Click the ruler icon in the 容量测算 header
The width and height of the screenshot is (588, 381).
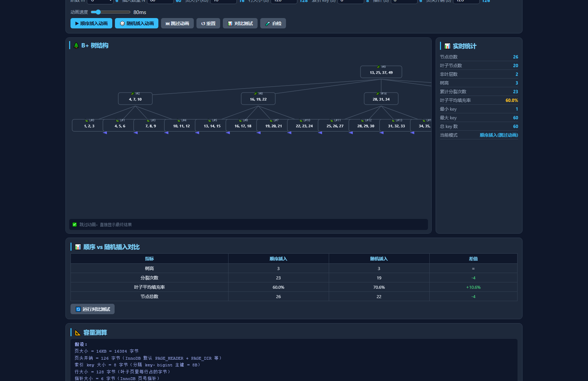coord(78,333)
